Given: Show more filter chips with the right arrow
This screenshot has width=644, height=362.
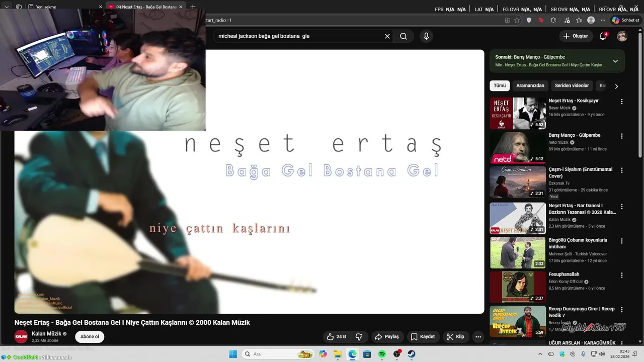Looking at the screenshot, I should pos(616,86).
